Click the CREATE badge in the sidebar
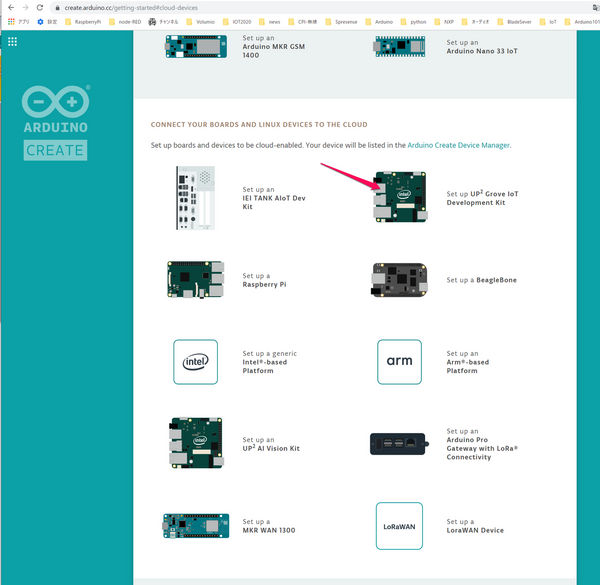Screen dimensions: 600x585 click(55, 150)
